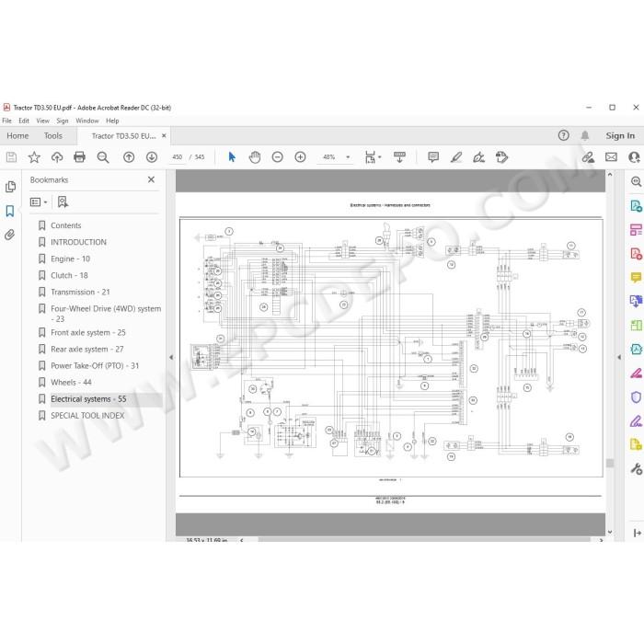Screen dimensions: 644x644
Task: Open the View menu
Action: tap(42, 121)
